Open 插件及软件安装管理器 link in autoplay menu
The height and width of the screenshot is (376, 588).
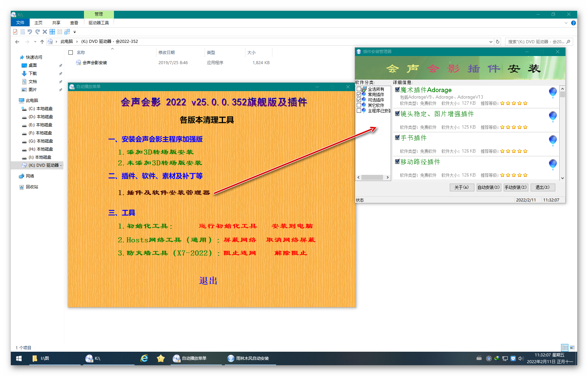tap(164, 193)
